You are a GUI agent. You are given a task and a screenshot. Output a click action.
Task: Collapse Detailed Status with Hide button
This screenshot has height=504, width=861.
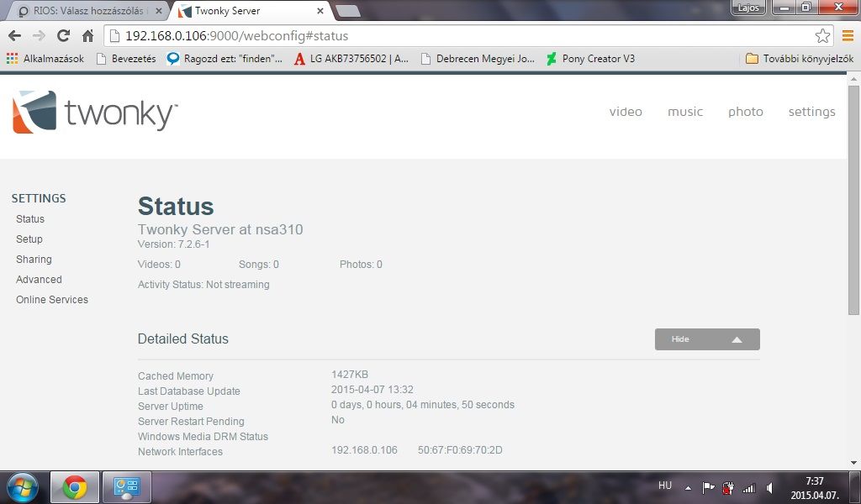tap(707, 339)
